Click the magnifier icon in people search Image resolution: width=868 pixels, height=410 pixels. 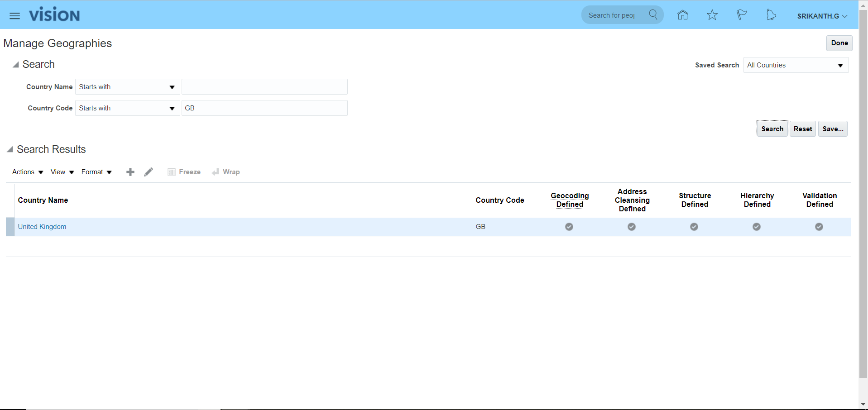653,15
